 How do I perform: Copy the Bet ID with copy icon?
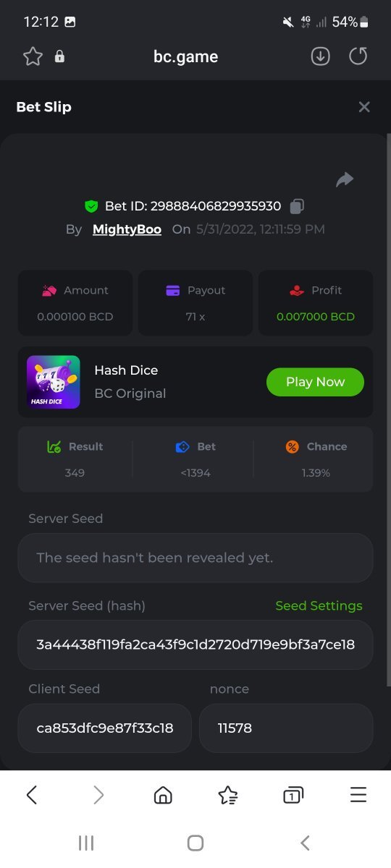296,206
